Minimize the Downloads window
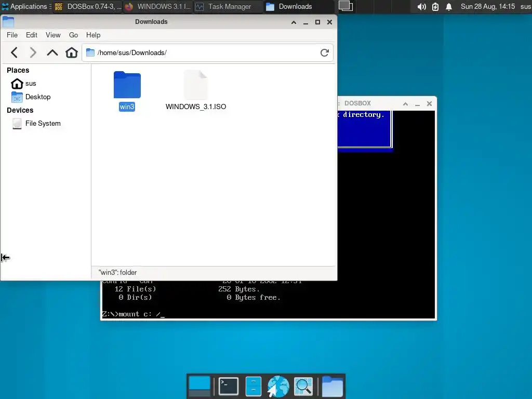Screen dimensions: 532x399 (x=305, y=22)
